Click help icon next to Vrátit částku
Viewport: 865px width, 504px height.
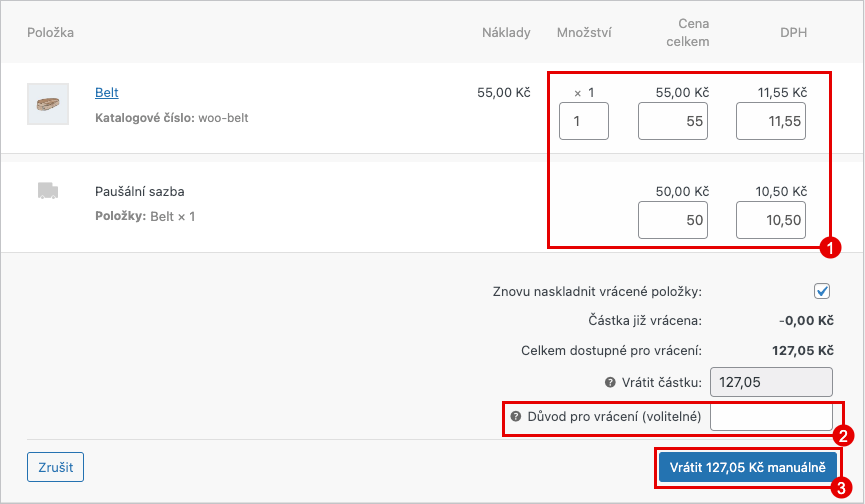point(610,383)
